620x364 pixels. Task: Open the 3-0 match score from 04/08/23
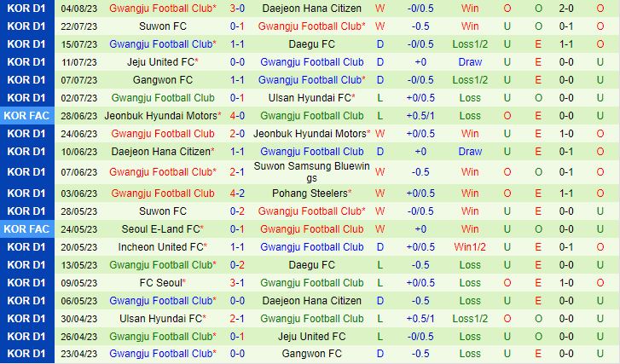(x=237, y=9)
